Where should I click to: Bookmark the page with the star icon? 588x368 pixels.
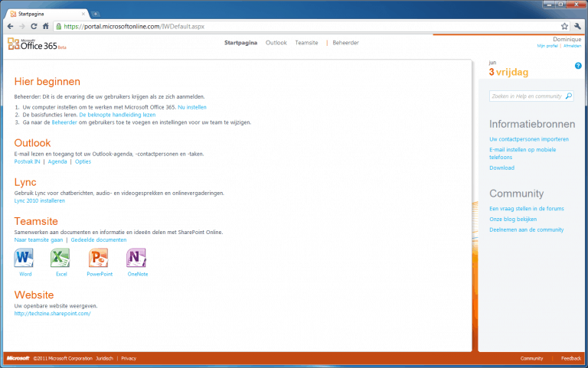tap(564, 26)
